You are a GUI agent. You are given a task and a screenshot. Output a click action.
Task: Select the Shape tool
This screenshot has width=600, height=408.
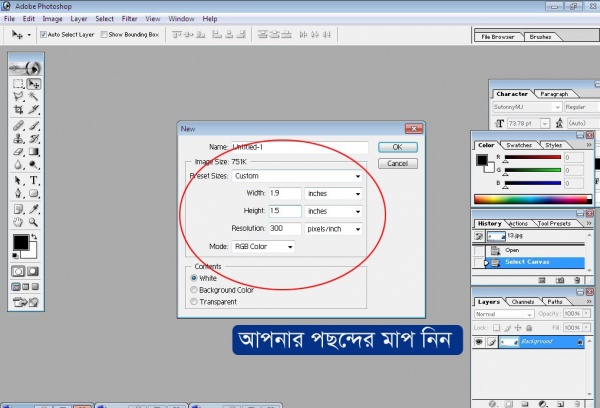(x=34, y=193)
